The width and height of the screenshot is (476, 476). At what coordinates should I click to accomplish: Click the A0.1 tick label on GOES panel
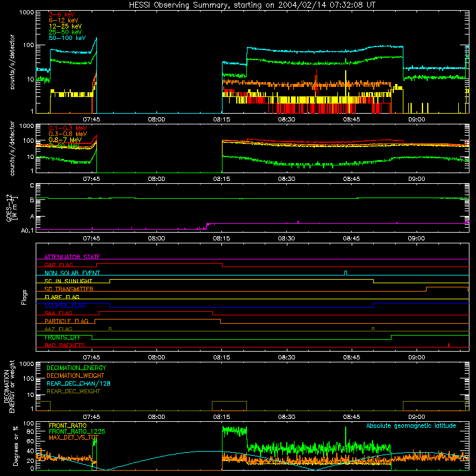[x=27, y=231]
